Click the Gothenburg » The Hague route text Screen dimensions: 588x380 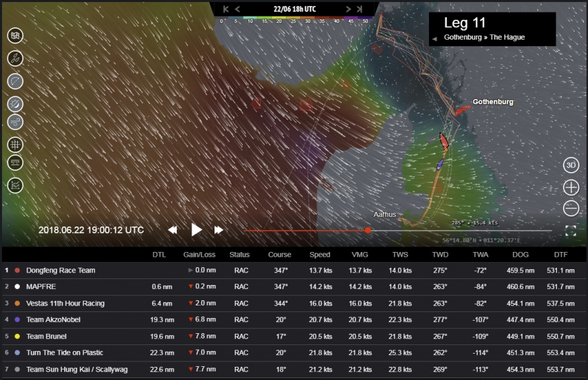[484, 37]
